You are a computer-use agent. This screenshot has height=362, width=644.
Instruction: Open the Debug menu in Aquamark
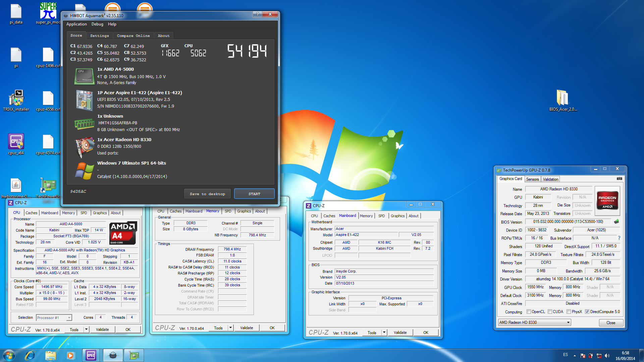pyautogui.click(x=97, y=24)
